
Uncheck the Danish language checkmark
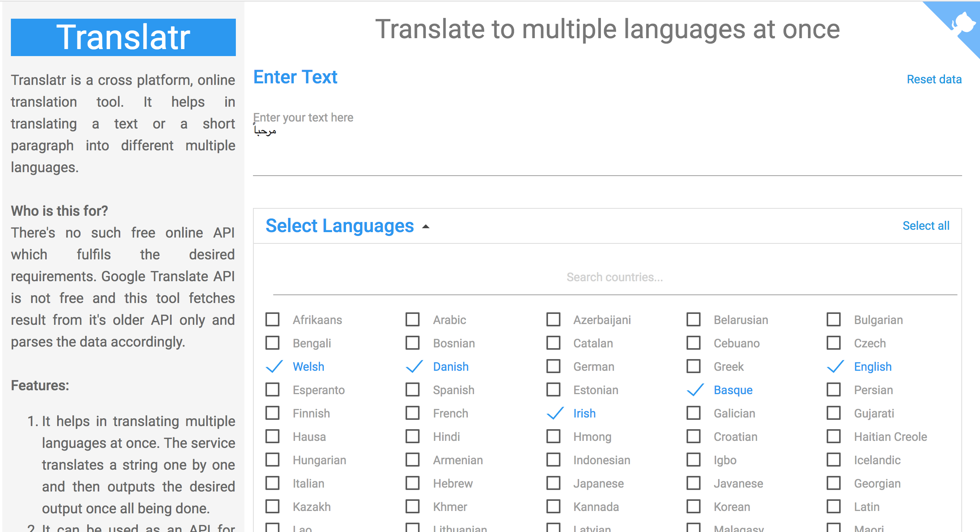pyautogui.click(x=414, y=366)
